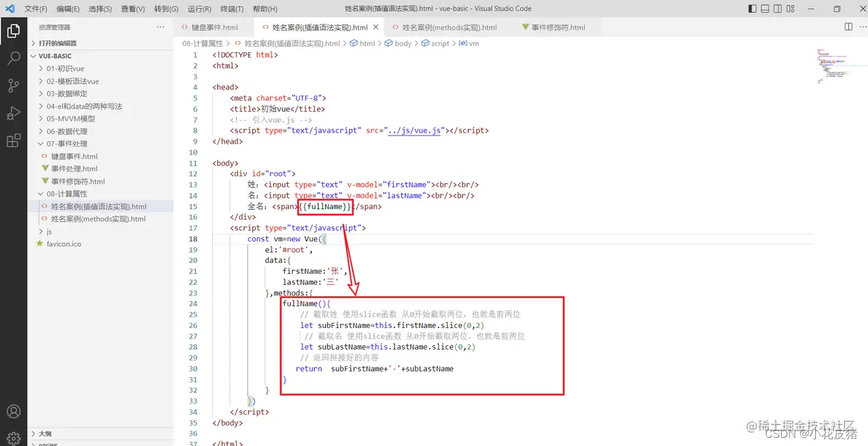Split the editor to the right
Image resolution: width=868 pixels, height=446 pixels.
pos(848,27)
